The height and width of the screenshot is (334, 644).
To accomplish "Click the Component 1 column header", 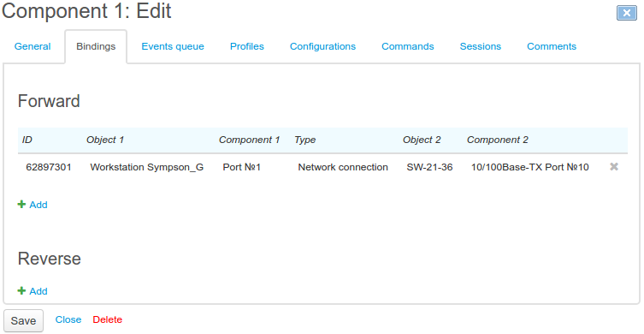I will (x=249, y=140).
